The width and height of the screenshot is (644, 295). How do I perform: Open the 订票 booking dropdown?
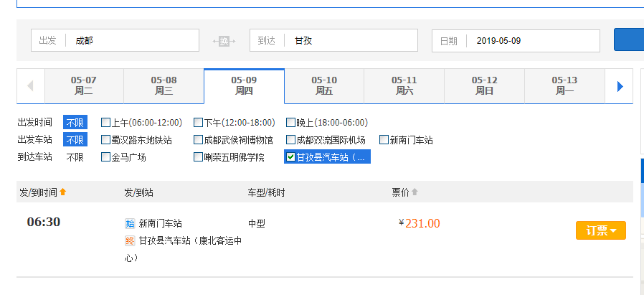tap(600, 230)
